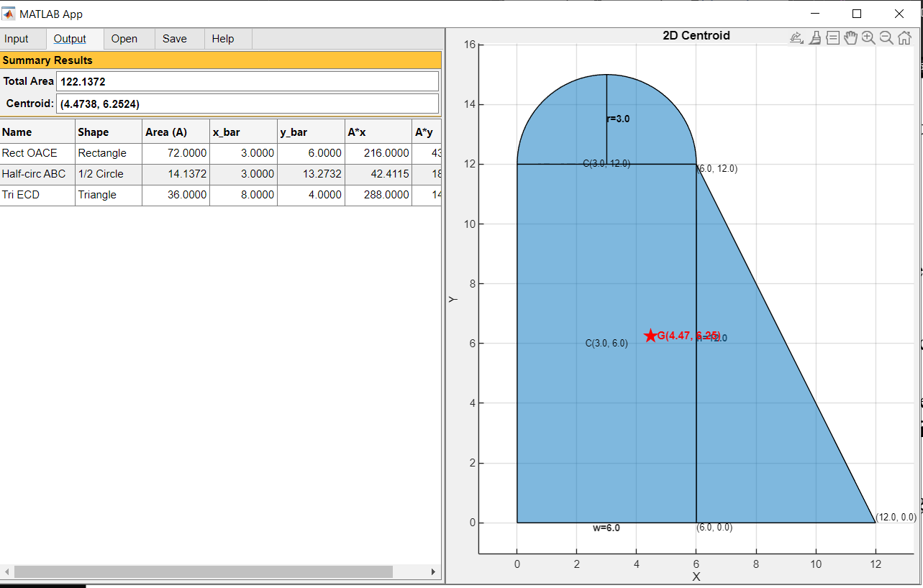Select the 'Tri ECD' name cell

(37, 195)
